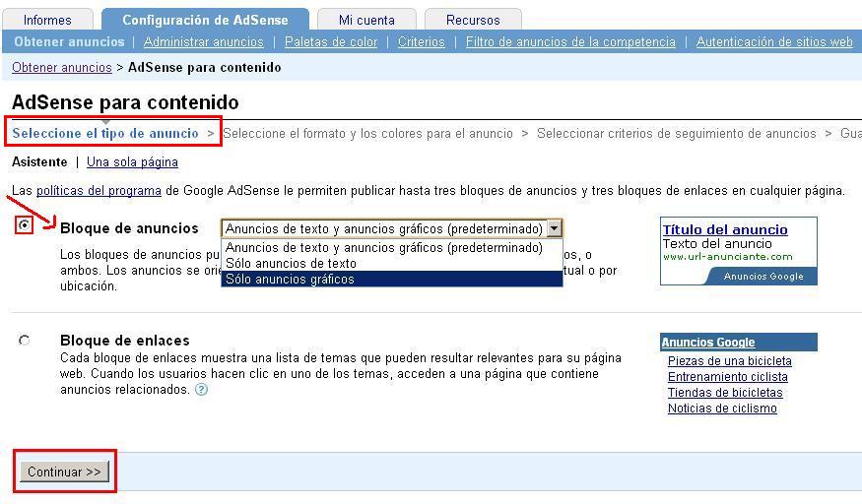The width and height of the screenshot is (862, 504).
Task: Open the Criterios link
Action: pyautogui.click(x=421, y=41)
